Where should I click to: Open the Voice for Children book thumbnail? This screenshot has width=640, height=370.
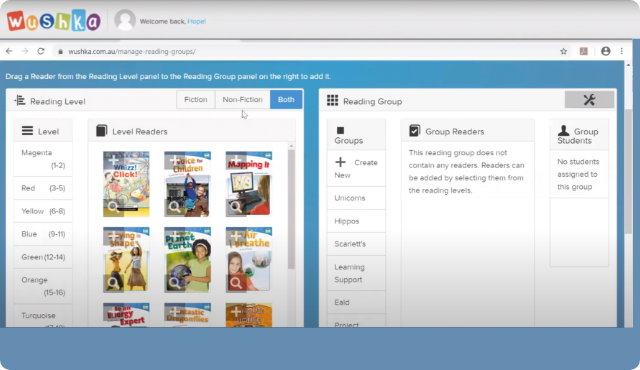(x=187, y=184)
